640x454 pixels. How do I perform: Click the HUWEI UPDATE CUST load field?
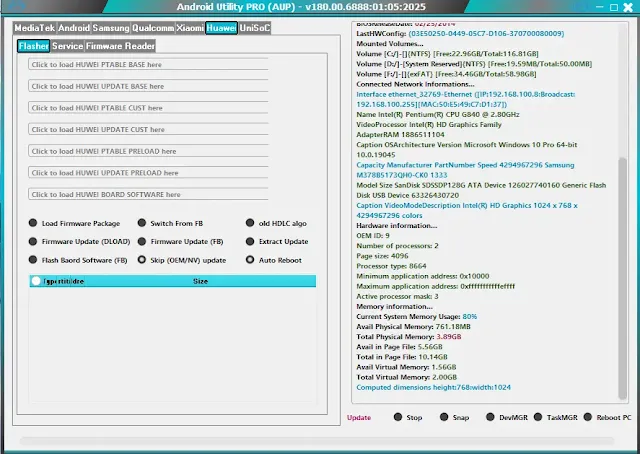(148, 129)
